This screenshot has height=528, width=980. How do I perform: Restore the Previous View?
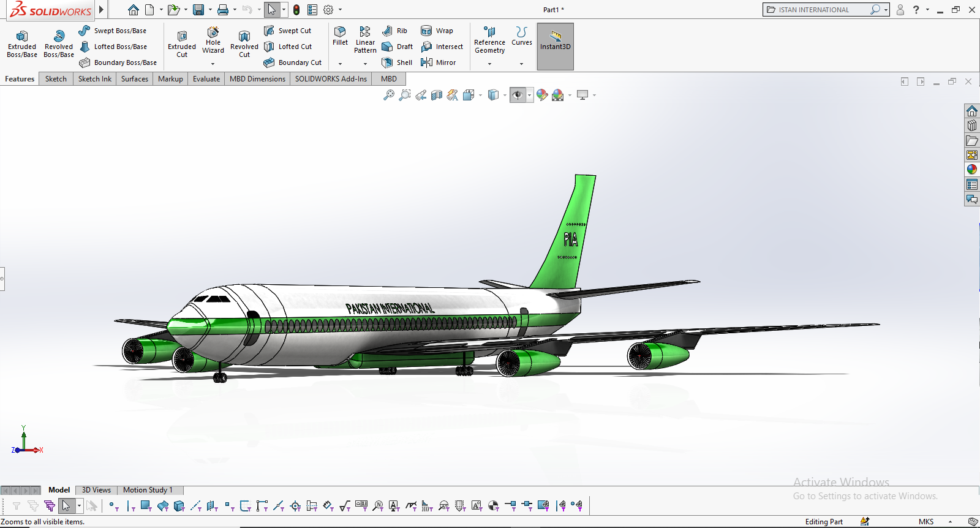[x=421, y=95]
